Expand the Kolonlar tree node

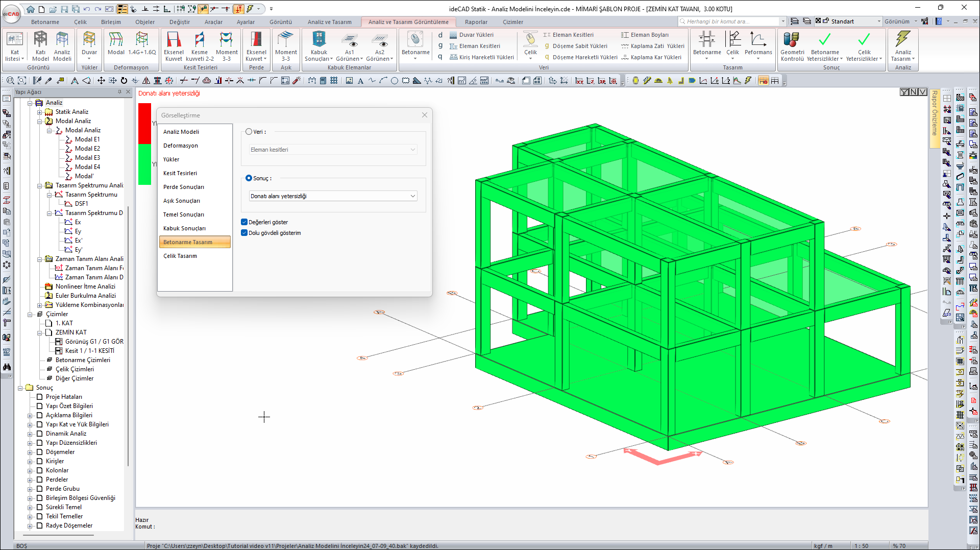tap(30, 470)
